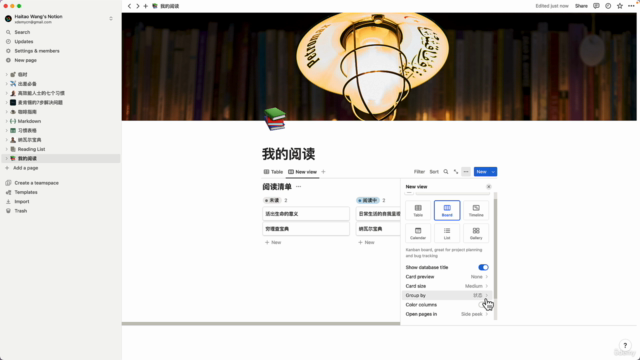Switch to the New view tab
640x360 pixels.
[x=302, y=172]
